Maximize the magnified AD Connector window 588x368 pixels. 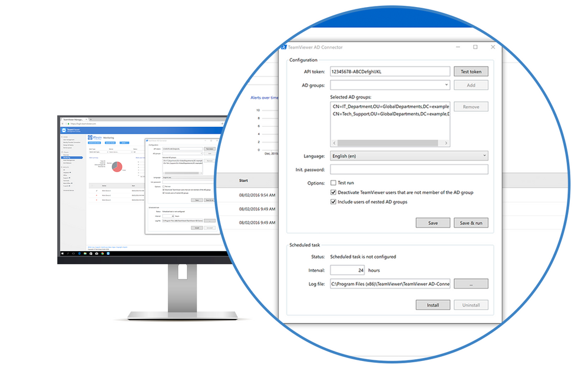coord(475,47)
